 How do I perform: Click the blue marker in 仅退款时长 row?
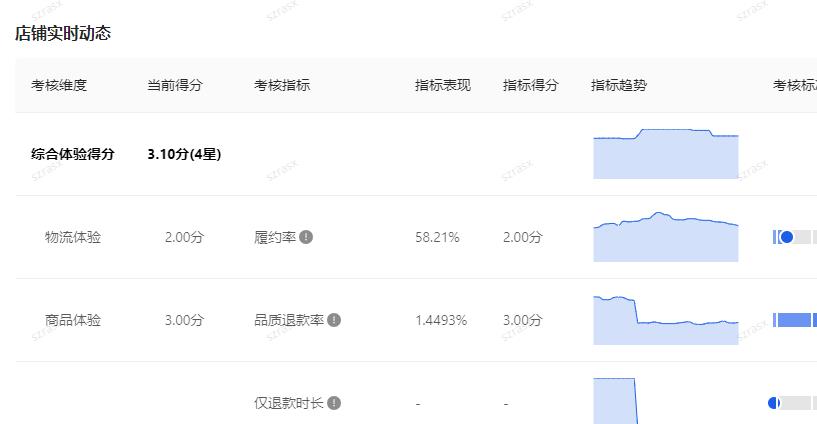(x=774, y=403)
